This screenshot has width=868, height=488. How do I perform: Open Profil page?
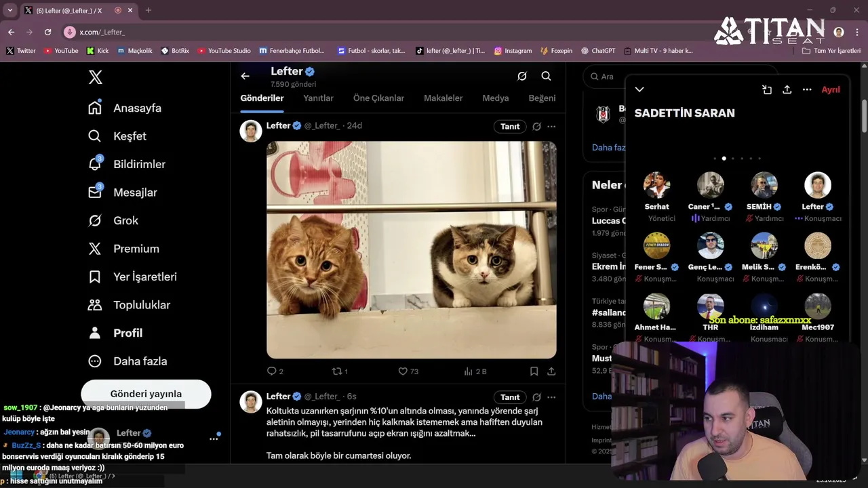(115, 333)
